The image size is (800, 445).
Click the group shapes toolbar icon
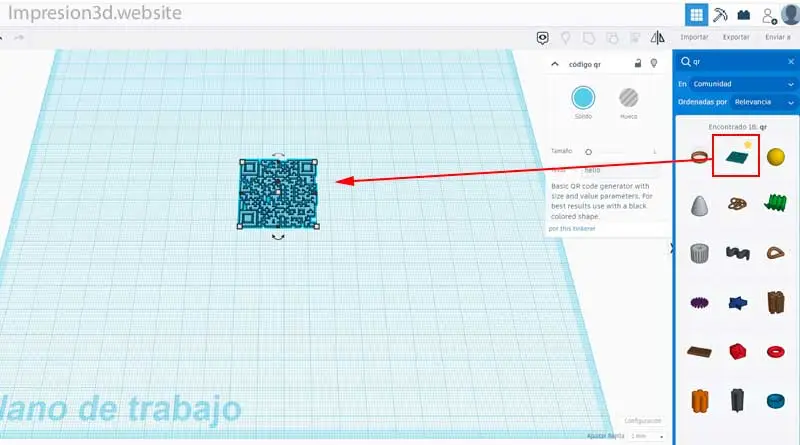click(589, 38)
